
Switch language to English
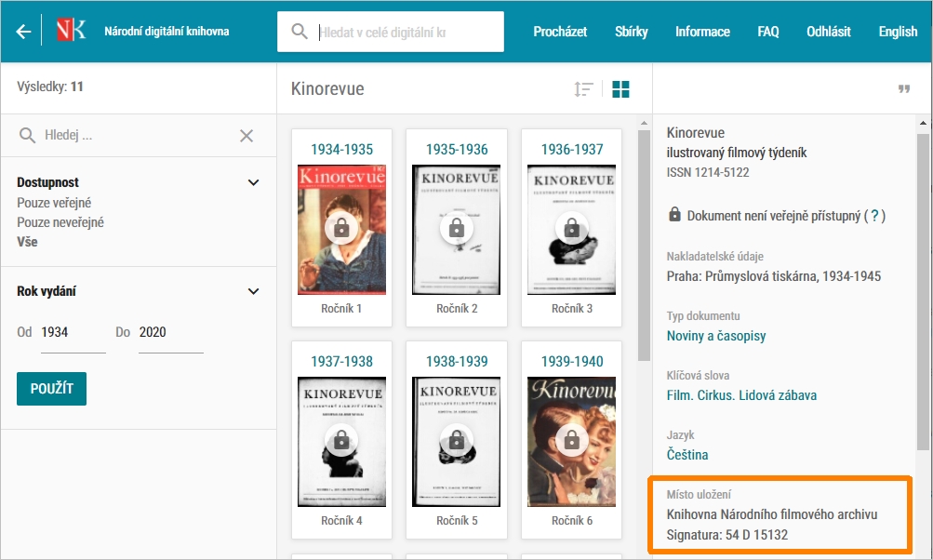898,32
